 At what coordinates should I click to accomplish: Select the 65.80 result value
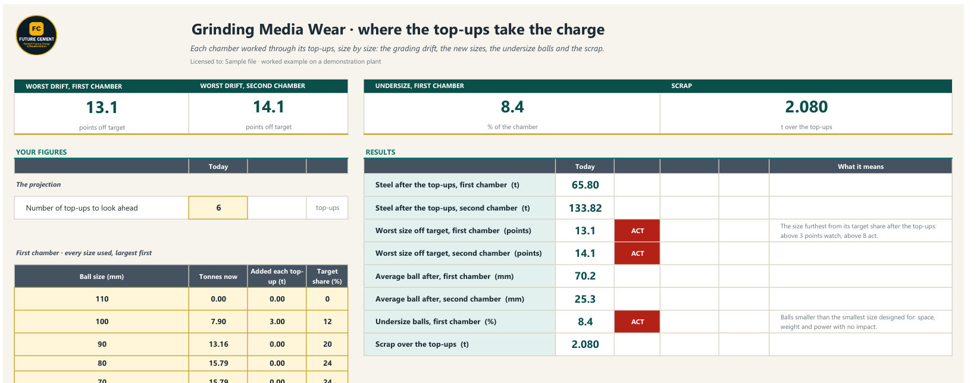click(585, 185)
